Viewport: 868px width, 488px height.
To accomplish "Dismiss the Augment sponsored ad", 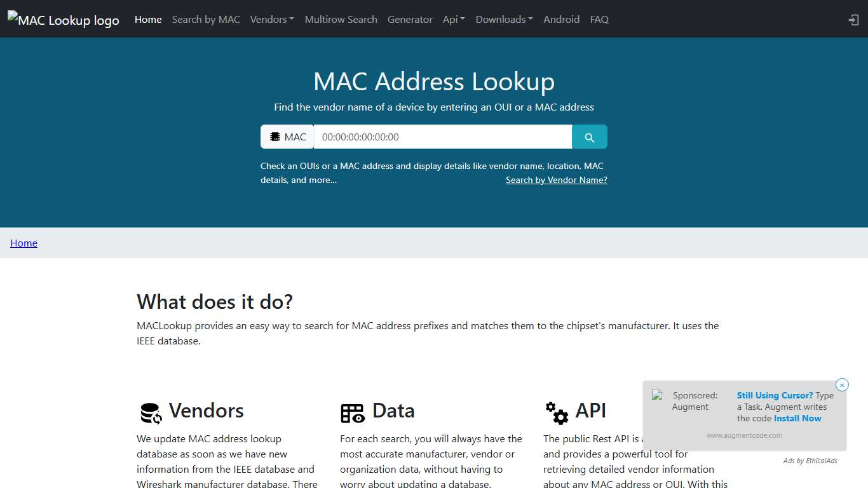I will click(842, 384).
